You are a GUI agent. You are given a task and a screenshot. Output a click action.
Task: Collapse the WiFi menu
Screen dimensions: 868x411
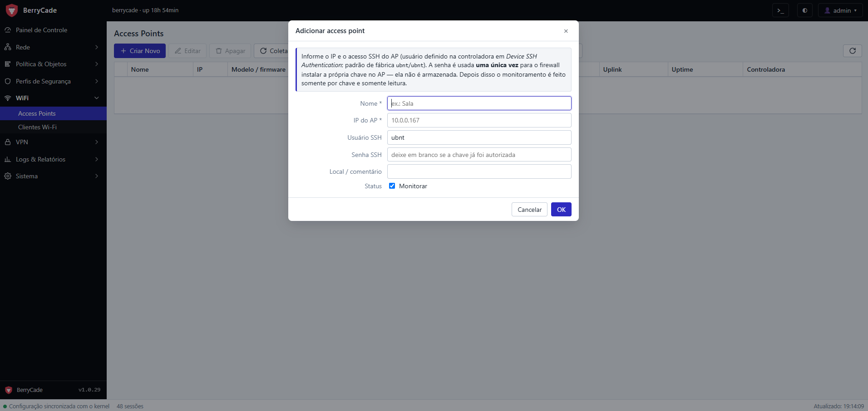point(53,98)
